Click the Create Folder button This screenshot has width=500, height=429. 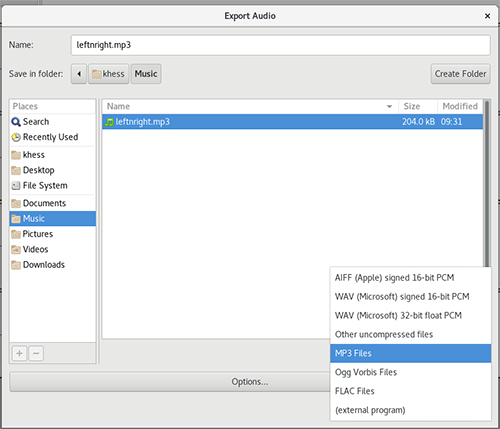460,74
